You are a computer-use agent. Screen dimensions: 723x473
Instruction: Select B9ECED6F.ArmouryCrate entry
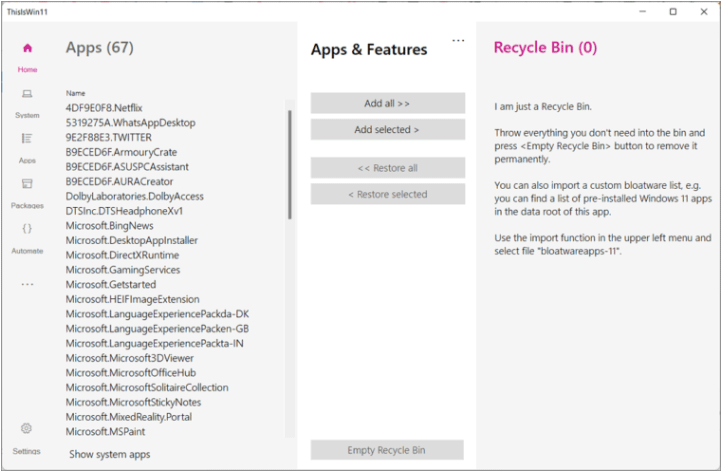tap(121, 152)
